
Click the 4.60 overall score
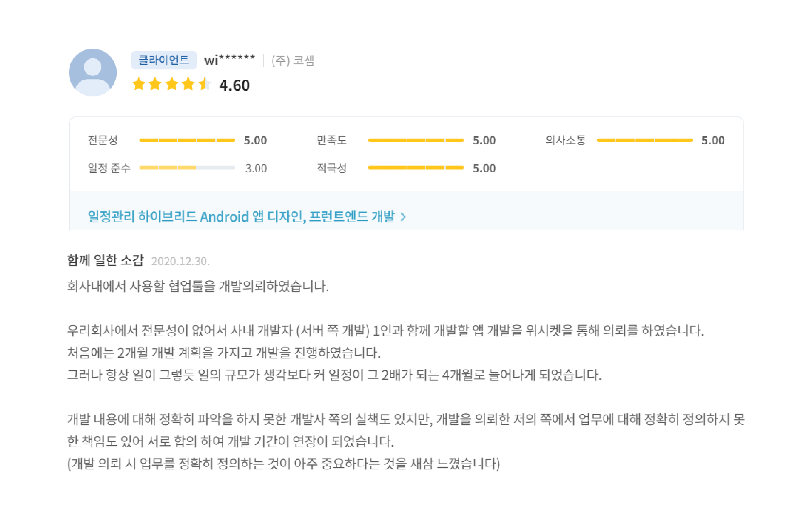tap(234, 85)
